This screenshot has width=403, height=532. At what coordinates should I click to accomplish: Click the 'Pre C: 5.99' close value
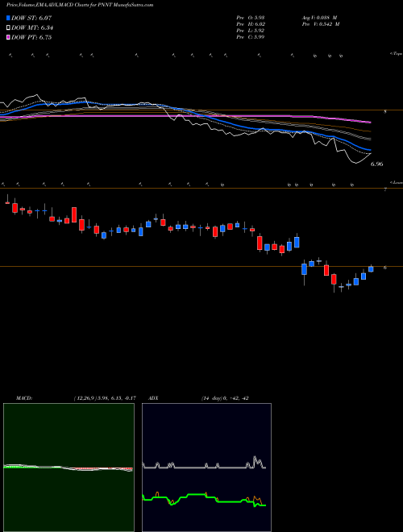click(251, 37)
